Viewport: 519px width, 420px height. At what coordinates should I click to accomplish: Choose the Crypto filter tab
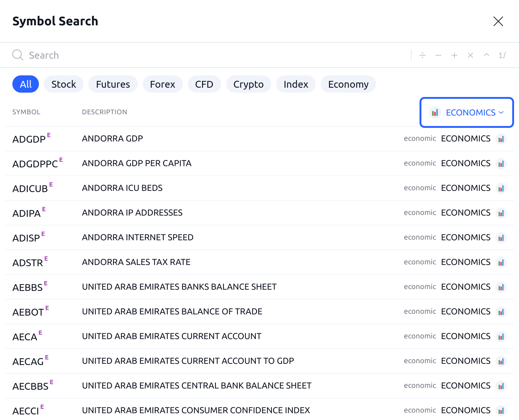pyautogui.click(x=248, y=84)
